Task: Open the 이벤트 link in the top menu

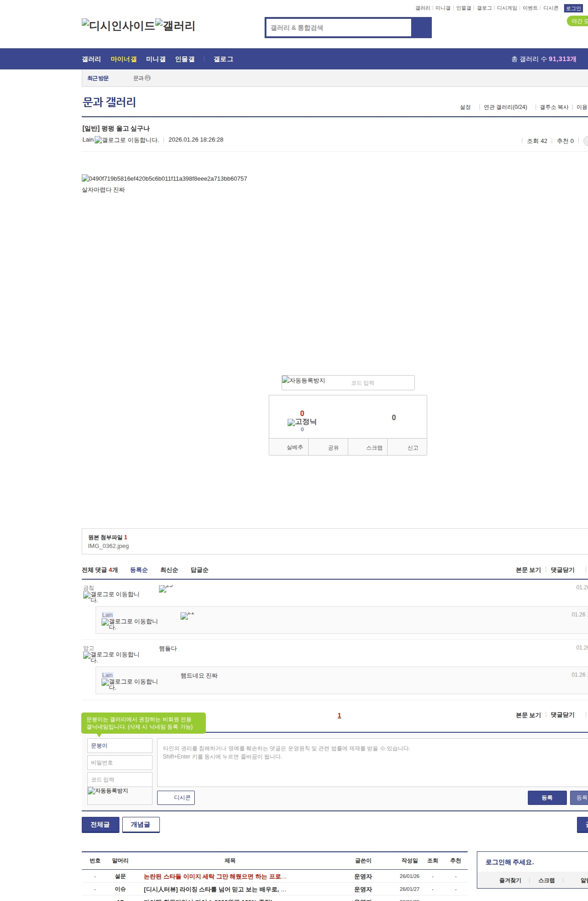Action: coord(530,8)
